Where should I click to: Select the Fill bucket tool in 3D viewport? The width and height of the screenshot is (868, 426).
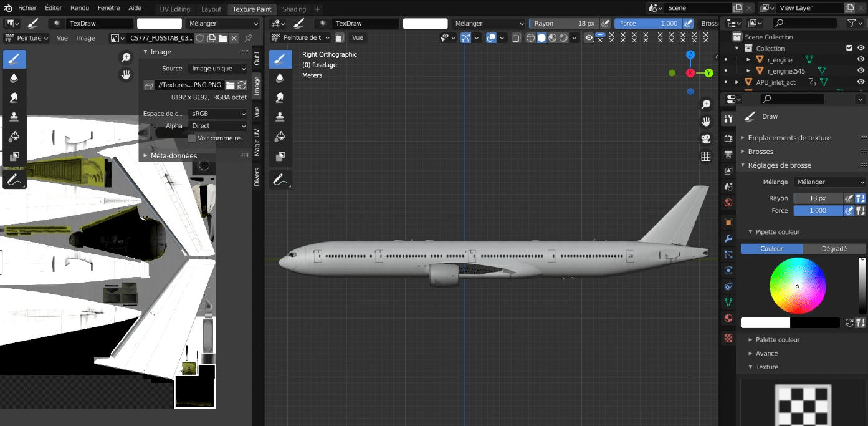pos(280,136)
